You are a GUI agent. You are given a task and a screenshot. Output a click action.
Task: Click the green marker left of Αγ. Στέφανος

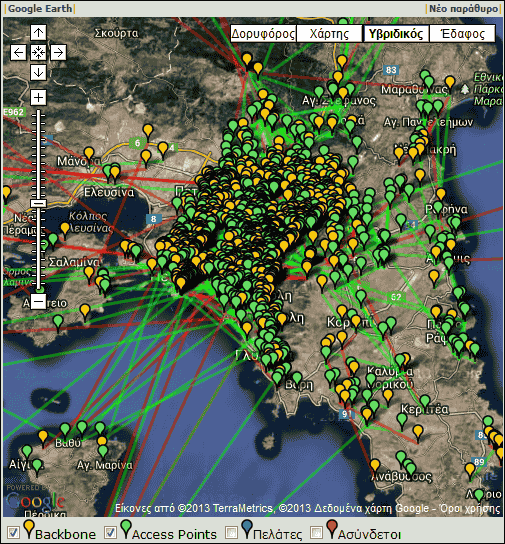coord(319,92)
